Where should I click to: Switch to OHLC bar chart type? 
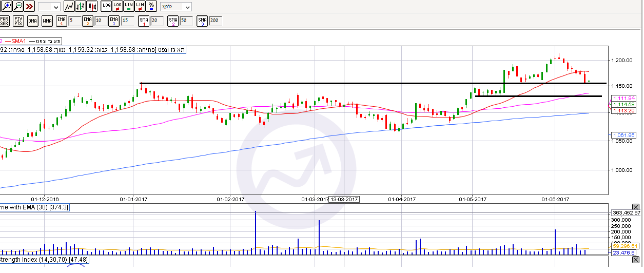click(x=81, y=7)
